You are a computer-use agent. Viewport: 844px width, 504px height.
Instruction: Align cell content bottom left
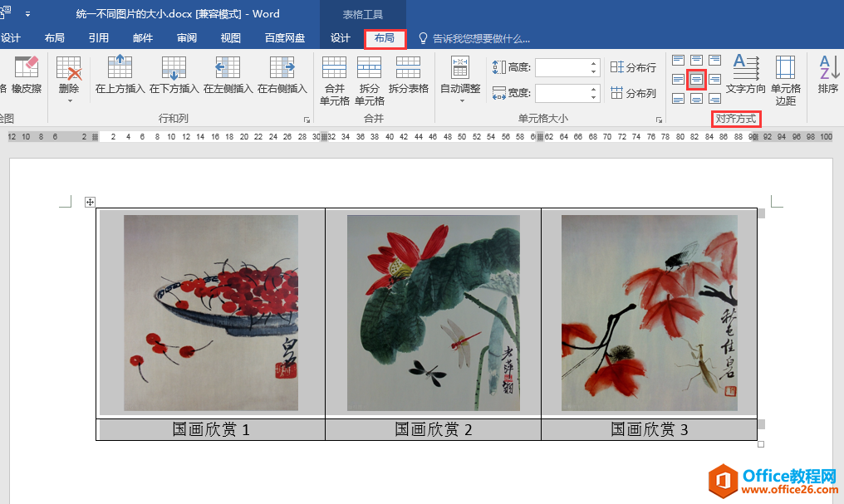click(678, 99)
